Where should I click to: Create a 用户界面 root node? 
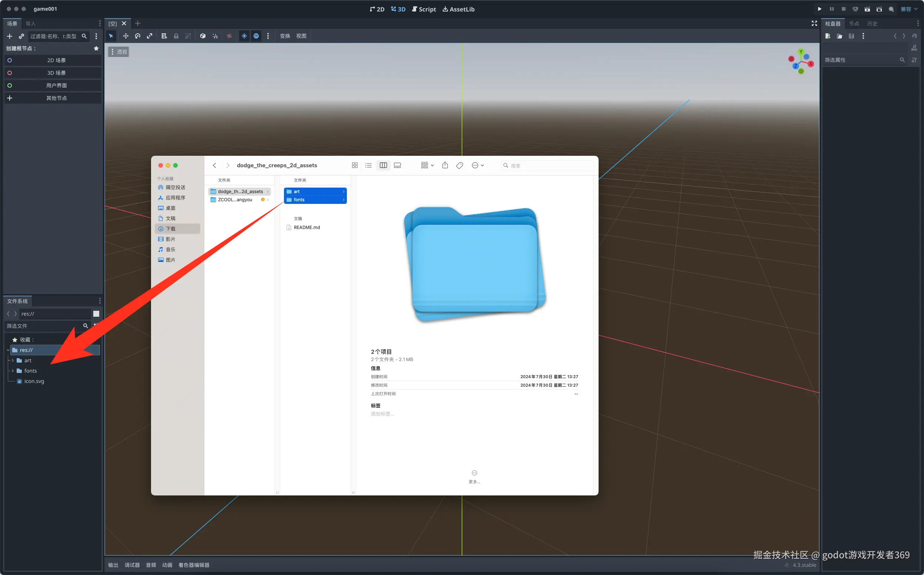pyautogui.click(x=56, y=85)
